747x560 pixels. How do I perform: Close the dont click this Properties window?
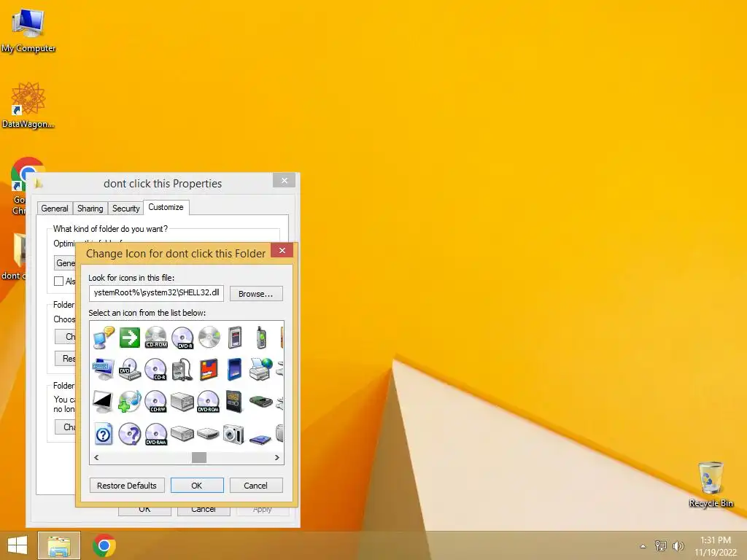pos(285,181)
